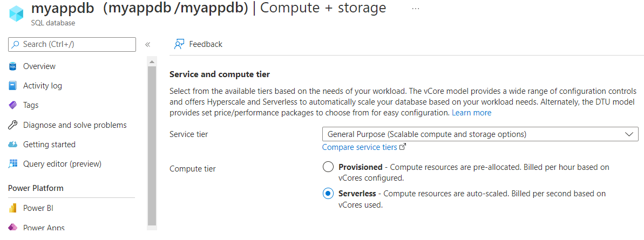
Task: Collapse the sidebar with double chevron
Action: click(x=147, y=45)
